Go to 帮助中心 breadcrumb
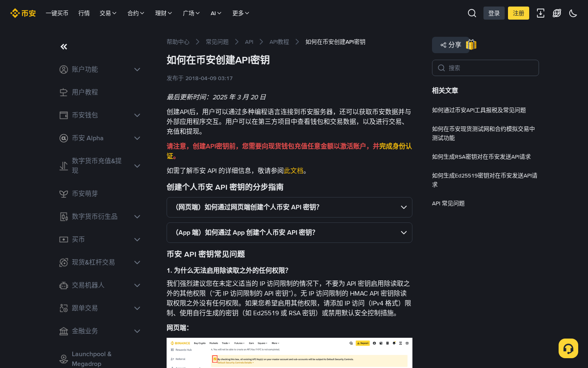Viewport: 588px width, 368px height. coord(178,42)
